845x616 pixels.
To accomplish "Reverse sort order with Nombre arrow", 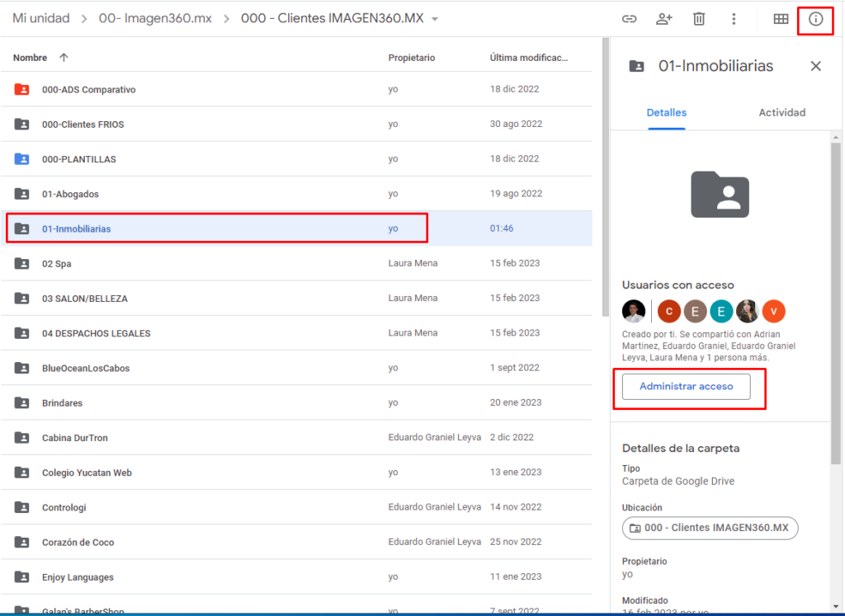I will point(64,58).
